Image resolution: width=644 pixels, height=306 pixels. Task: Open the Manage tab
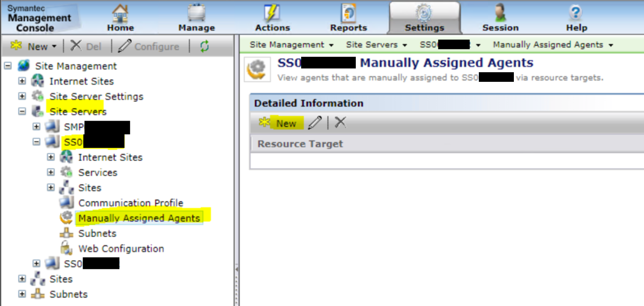(196, 18)
